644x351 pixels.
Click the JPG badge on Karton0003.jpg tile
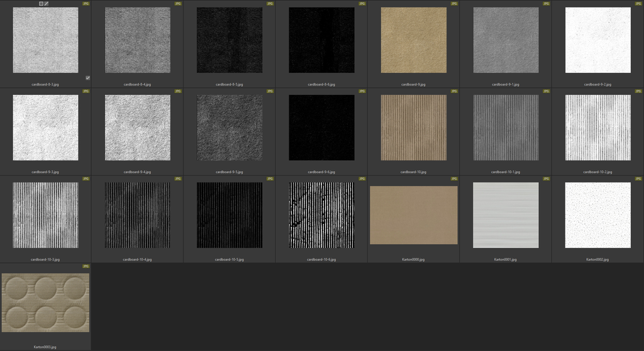[86, 267]
